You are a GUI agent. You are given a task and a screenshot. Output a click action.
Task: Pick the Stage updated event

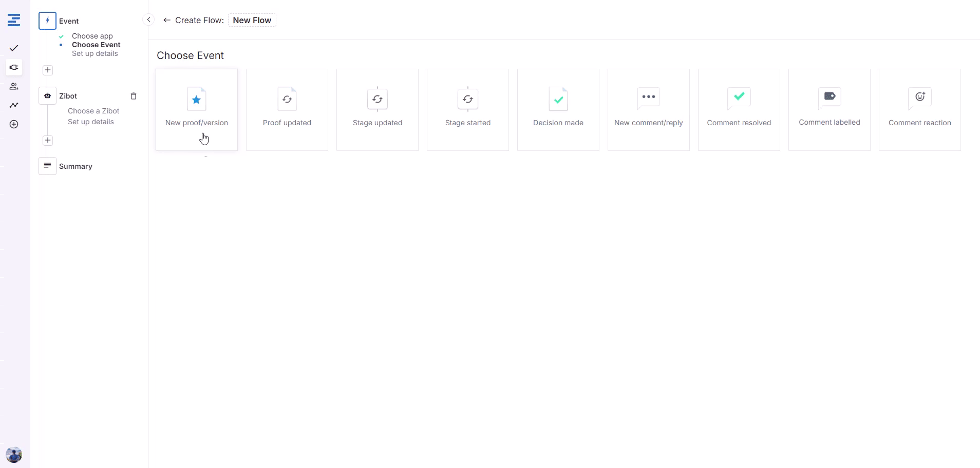378,110
